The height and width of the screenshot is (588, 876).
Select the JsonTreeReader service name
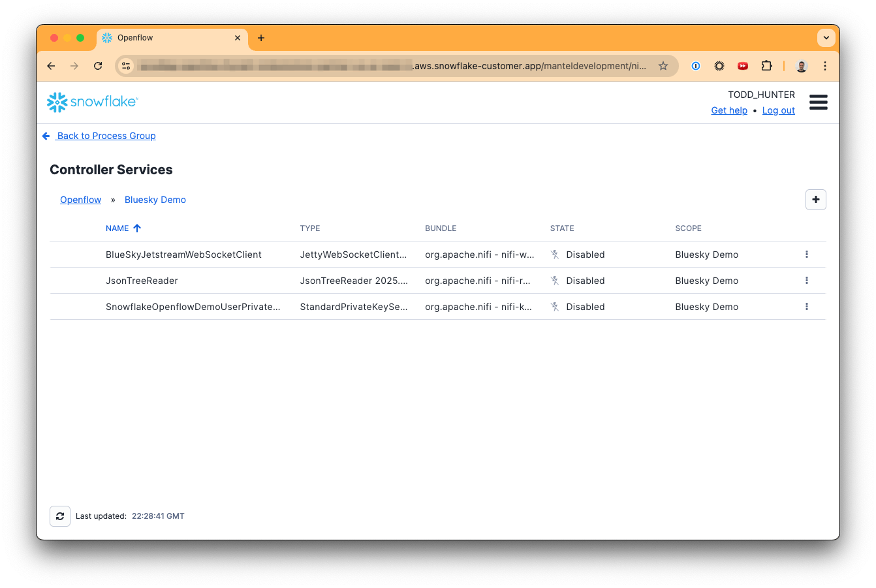pos(142,281)
